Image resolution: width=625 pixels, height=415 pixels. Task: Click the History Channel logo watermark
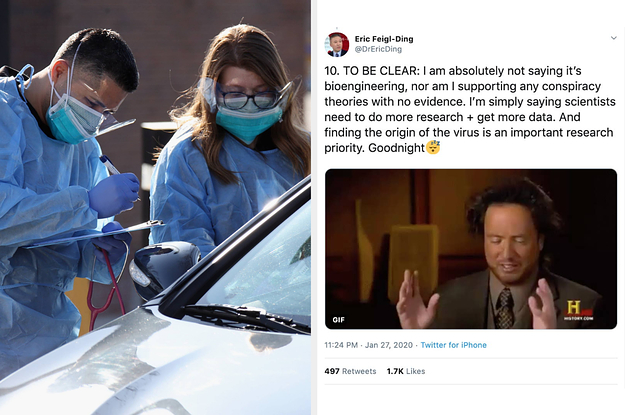pyautogui.click(x=578, y=311)
